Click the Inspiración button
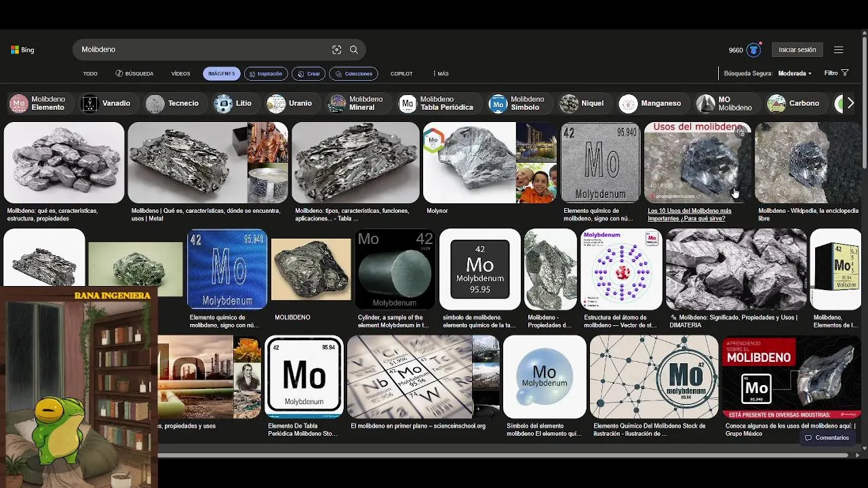868x488 pixels. tap(266, 73)
